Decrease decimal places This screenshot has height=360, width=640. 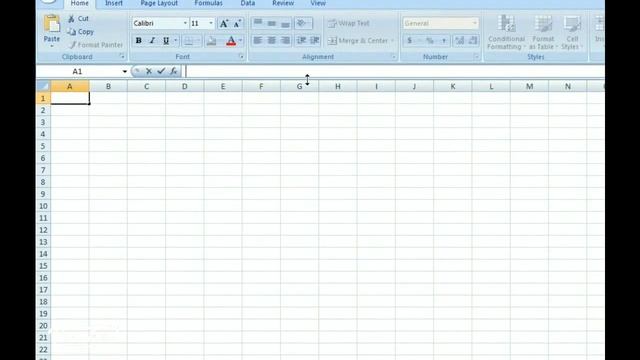[x=473, y=40]
